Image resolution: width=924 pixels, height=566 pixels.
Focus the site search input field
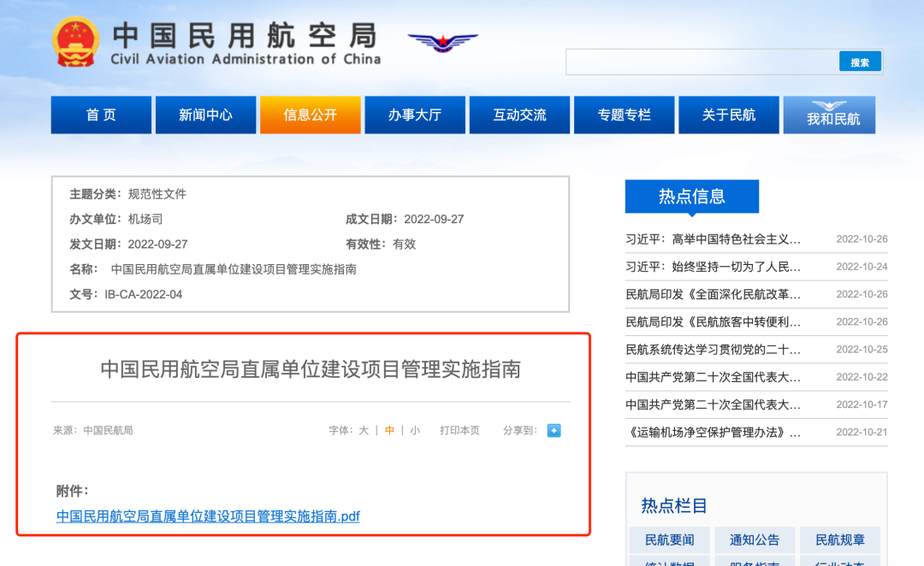pos(702,62)
